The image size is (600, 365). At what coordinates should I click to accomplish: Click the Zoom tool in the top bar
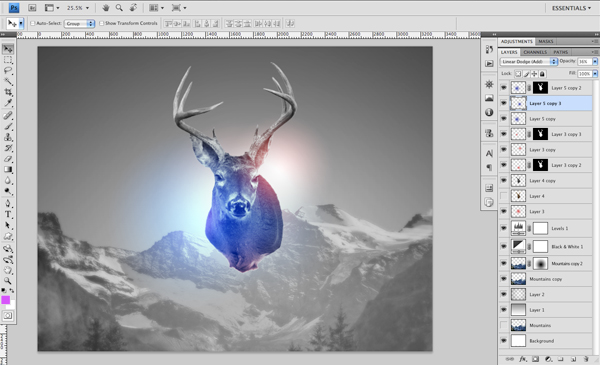[119, 8]
